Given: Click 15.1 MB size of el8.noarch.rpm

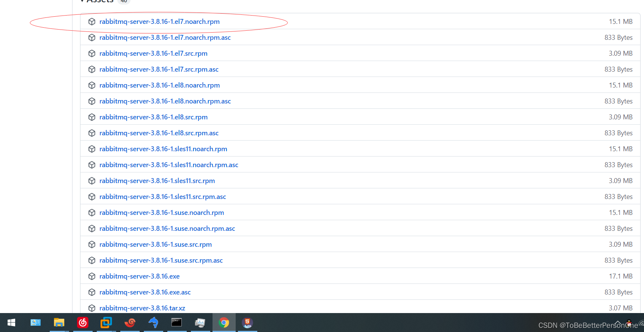Looking at the screenshot, I should (621, 85).
